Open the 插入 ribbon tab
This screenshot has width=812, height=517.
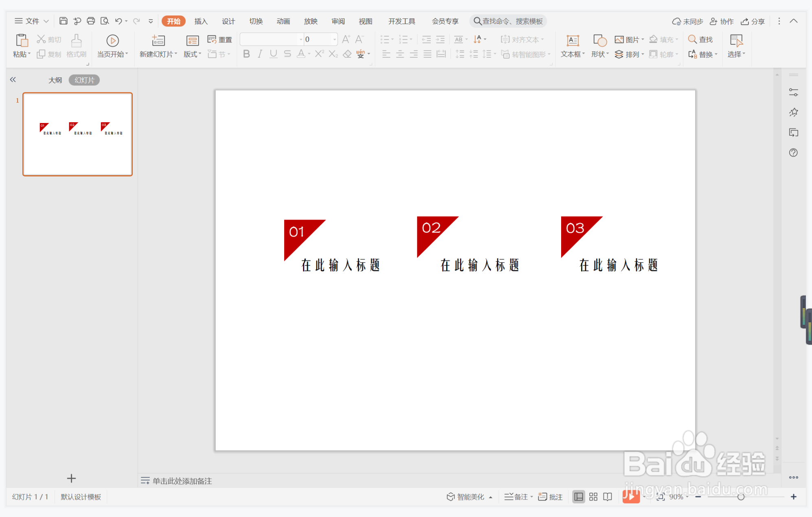(201, 21)
